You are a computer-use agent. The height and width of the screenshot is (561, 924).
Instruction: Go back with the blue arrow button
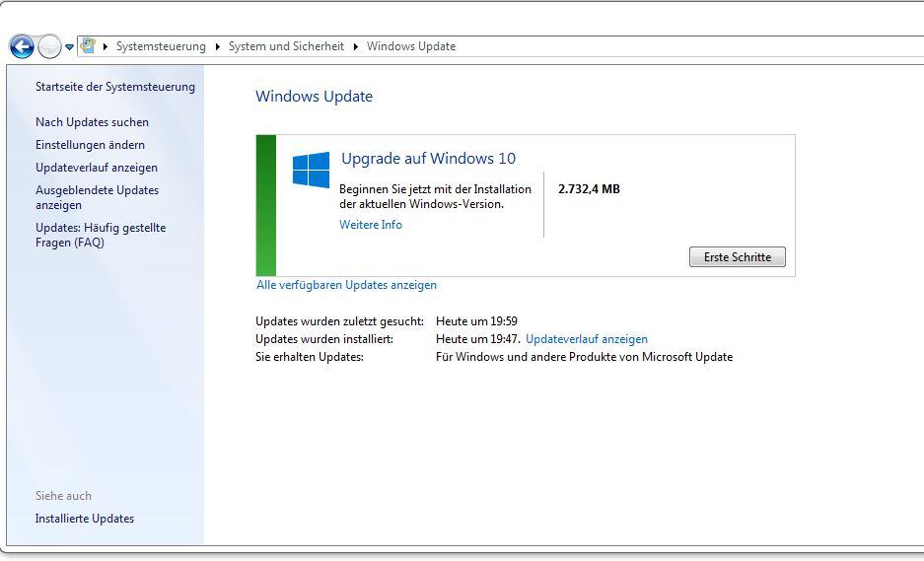[x=22, y=46]
